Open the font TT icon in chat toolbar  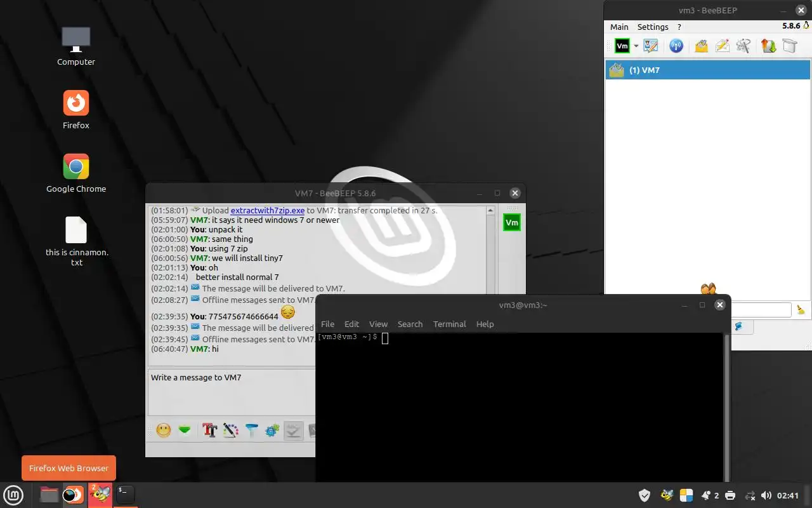[x=210, y=430]
